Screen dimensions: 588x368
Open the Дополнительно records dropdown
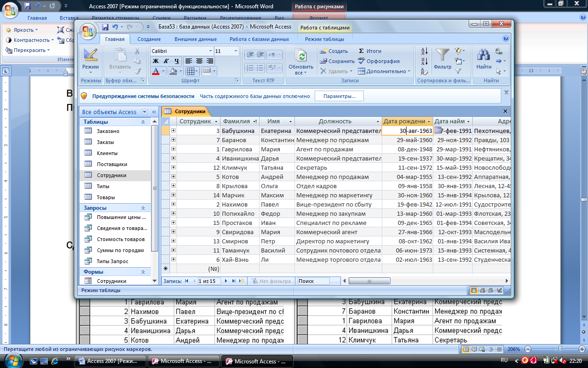384,71
